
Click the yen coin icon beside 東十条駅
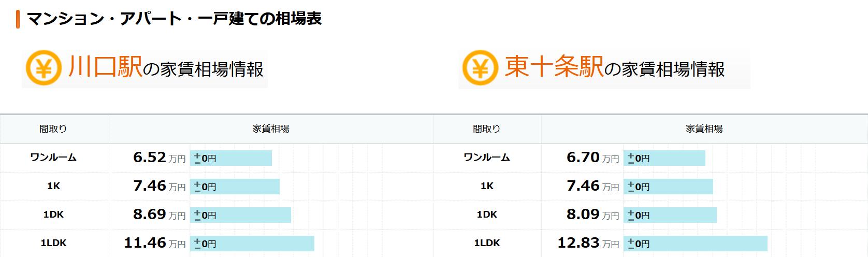point(480,68)
